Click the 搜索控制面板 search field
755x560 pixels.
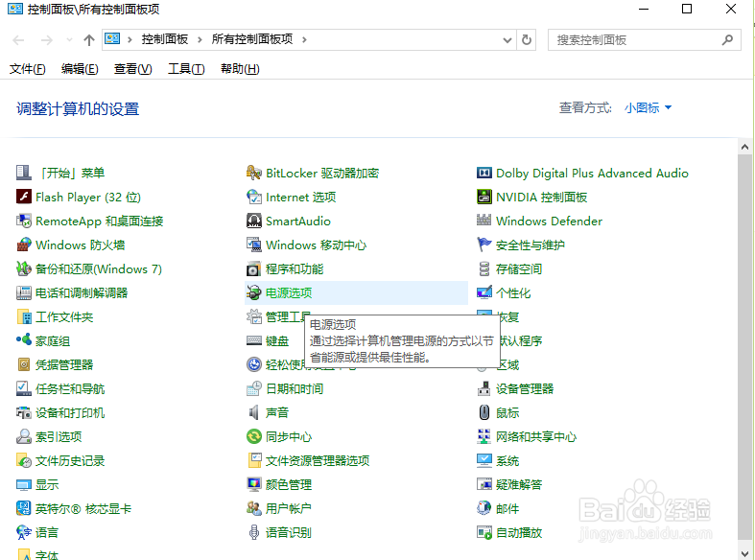point(645,40)
